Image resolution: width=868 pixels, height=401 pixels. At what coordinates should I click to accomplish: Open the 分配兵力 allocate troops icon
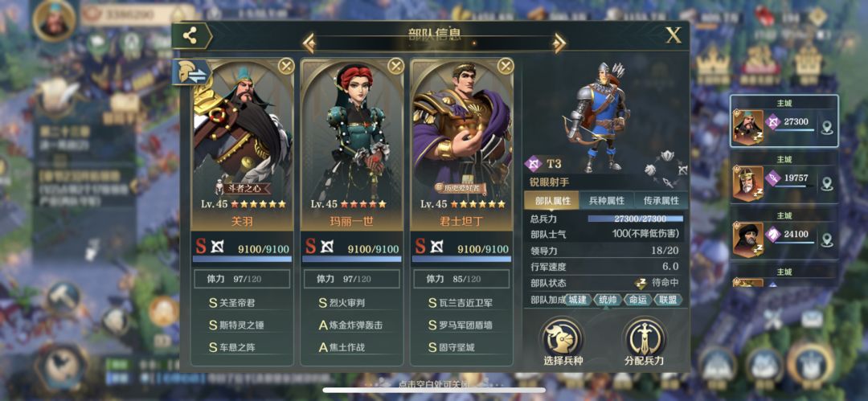(644, 342)
